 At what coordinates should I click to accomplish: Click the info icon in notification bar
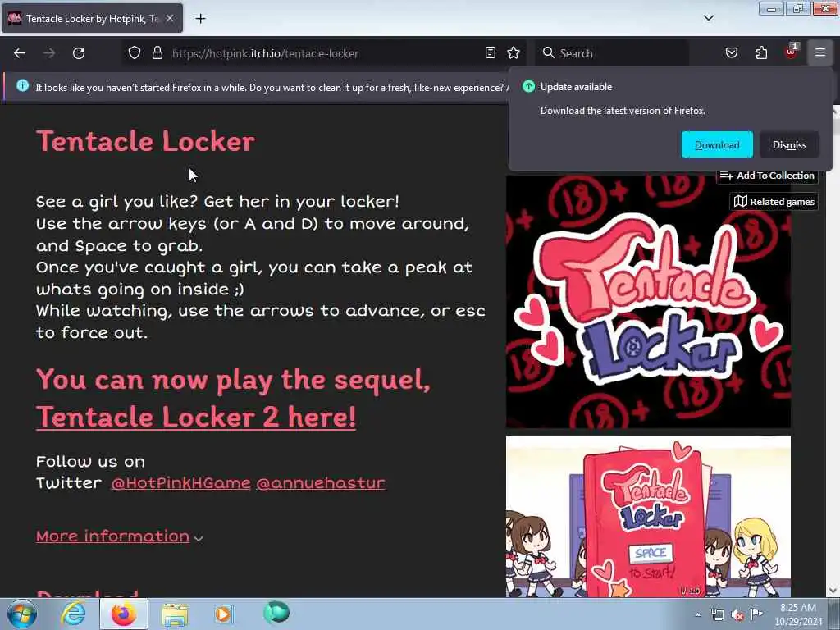coord(22,85)
